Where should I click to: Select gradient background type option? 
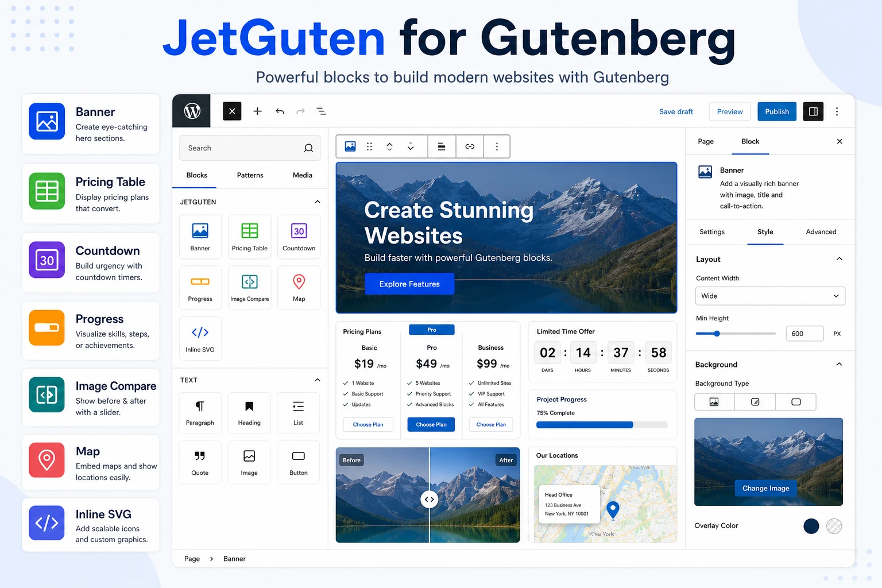755,402
